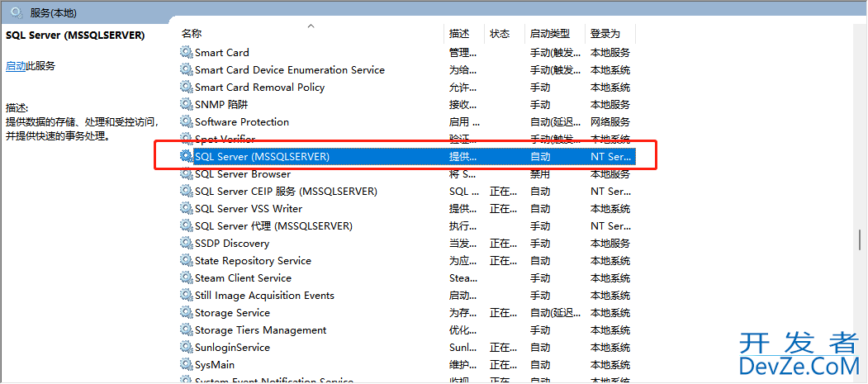Click gear icon beside Software Protection
Image resolution: width=868 pixels, height=384 pixels.
tap(186, 121)
